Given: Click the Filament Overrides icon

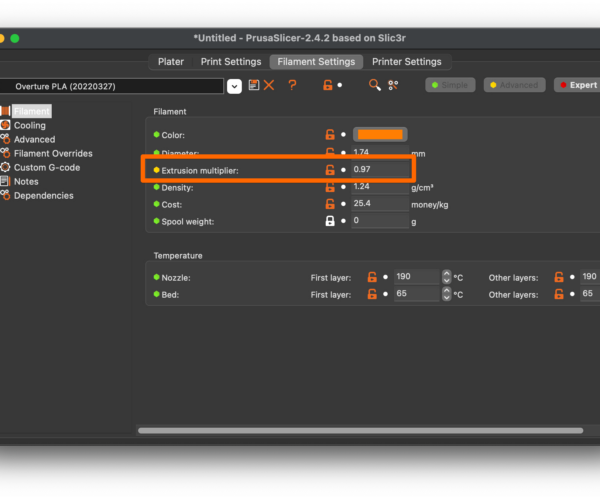Looking at the screenshot, I should 5,153.
